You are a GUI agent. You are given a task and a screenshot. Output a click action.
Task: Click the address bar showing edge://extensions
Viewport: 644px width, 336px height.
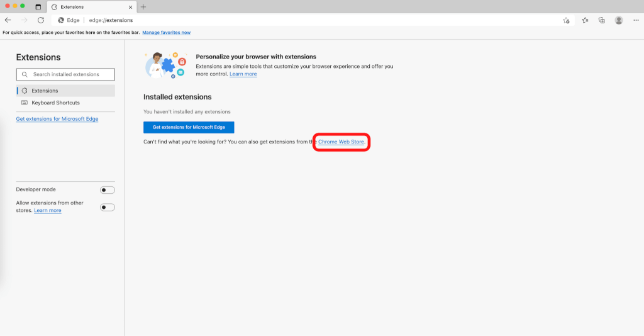coord(314,20)
